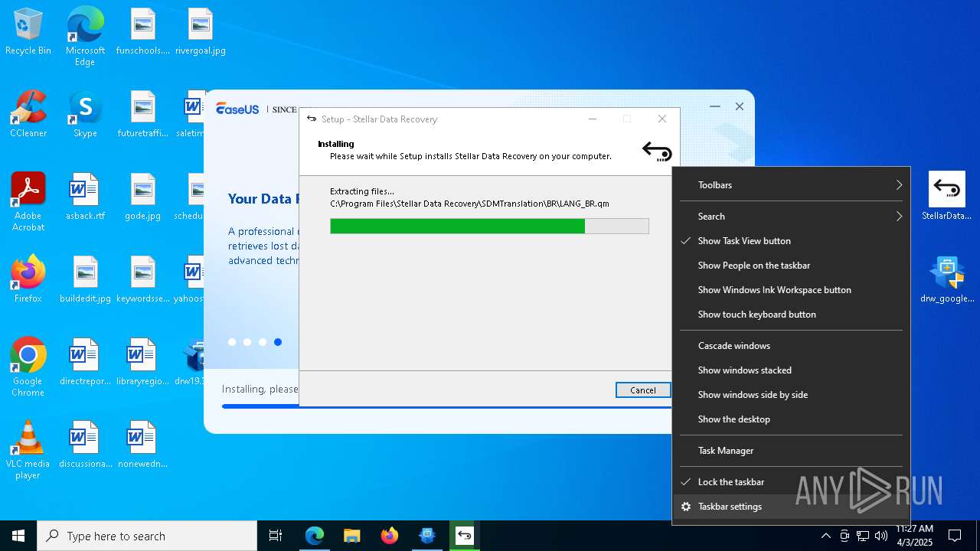This screenshot has width=980, height=551.
Task: Open File Explorer from the taskbar
Action: pos(351,536)
